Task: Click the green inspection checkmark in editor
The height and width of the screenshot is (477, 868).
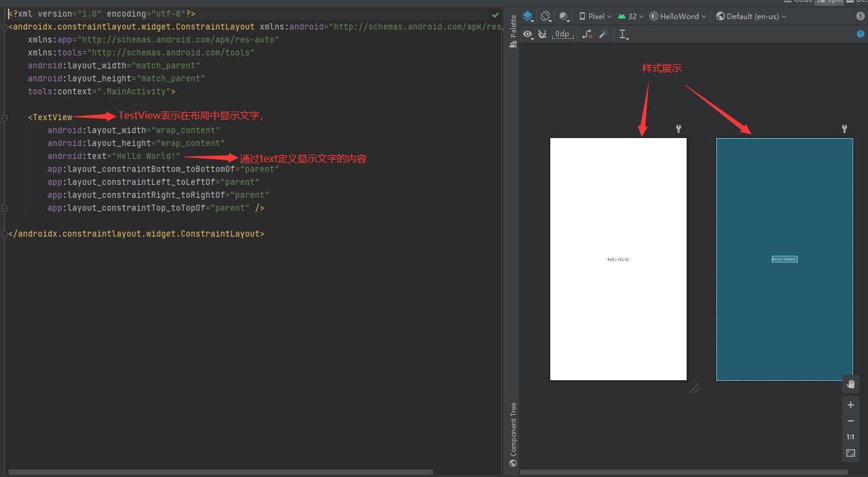Action: [x=495, y=14]
